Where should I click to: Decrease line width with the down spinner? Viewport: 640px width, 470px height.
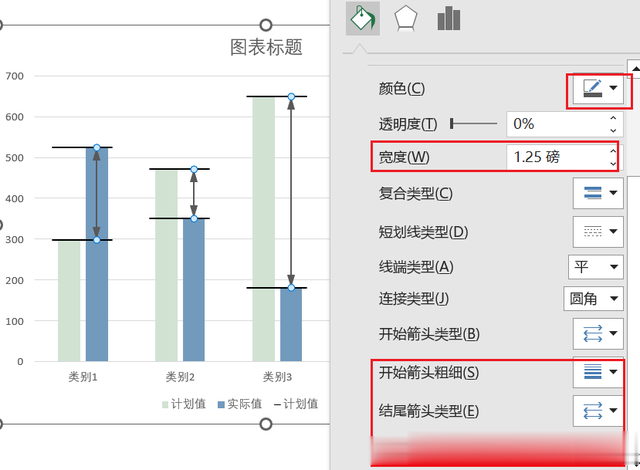pyautogui.click(x=613, y=164)
